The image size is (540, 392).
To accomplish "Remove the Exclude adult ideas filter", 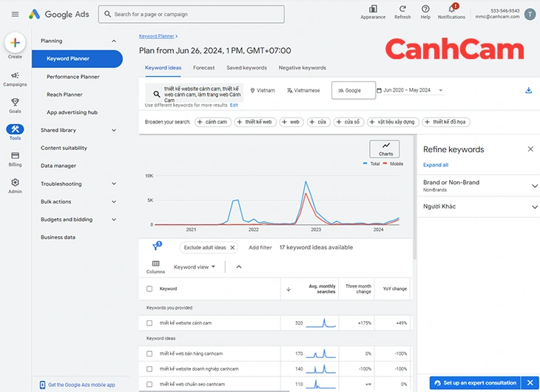I will point(232,247).
